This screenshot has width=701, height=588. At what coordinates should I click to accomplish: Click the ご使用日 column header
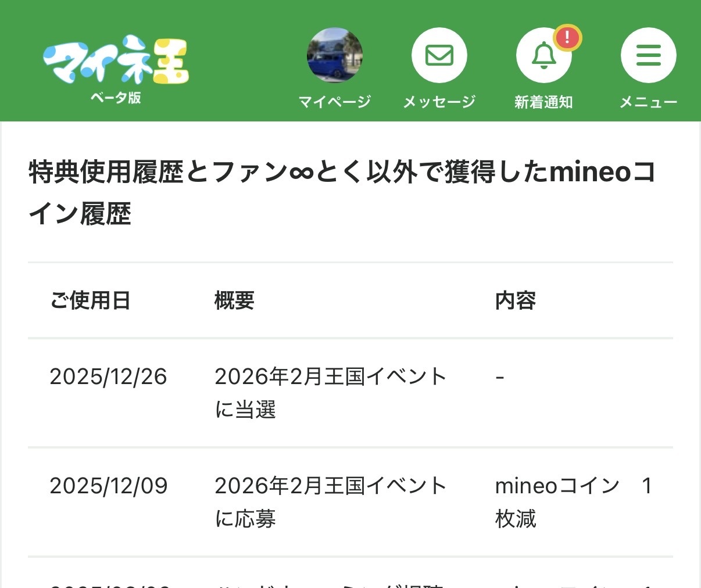coord(90,300)
